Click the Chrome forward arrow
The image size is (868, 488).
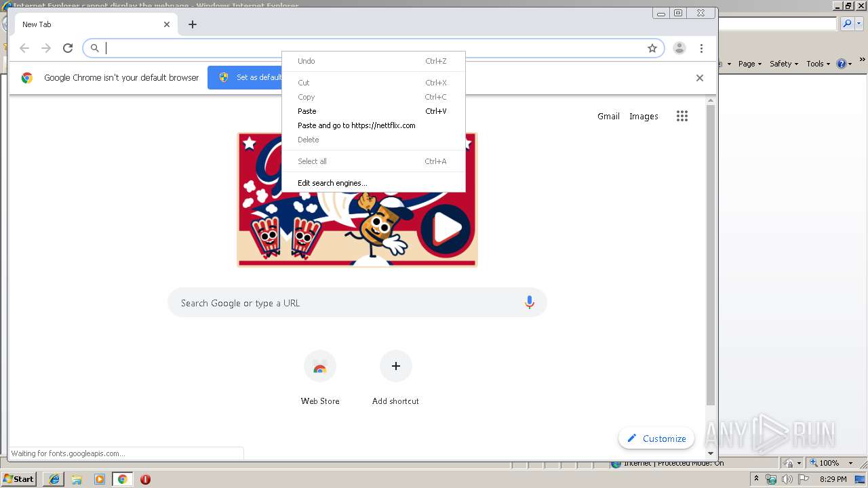click(x=46, y=48)
